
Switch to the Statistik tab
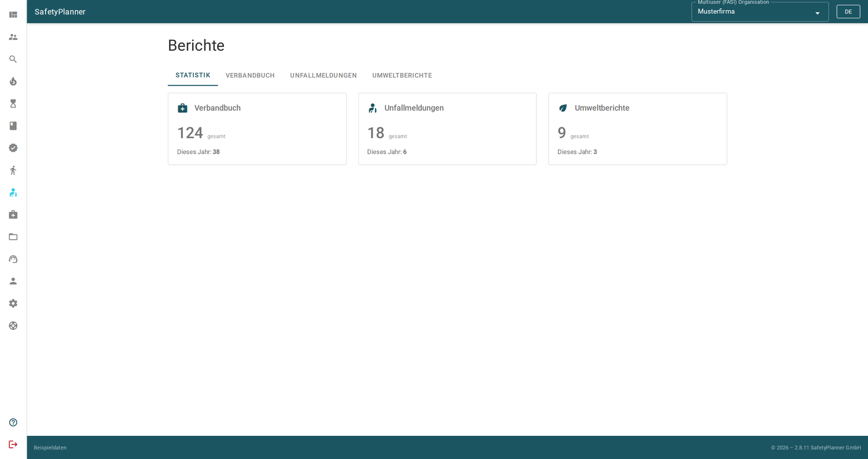click(x=193, y=75)
